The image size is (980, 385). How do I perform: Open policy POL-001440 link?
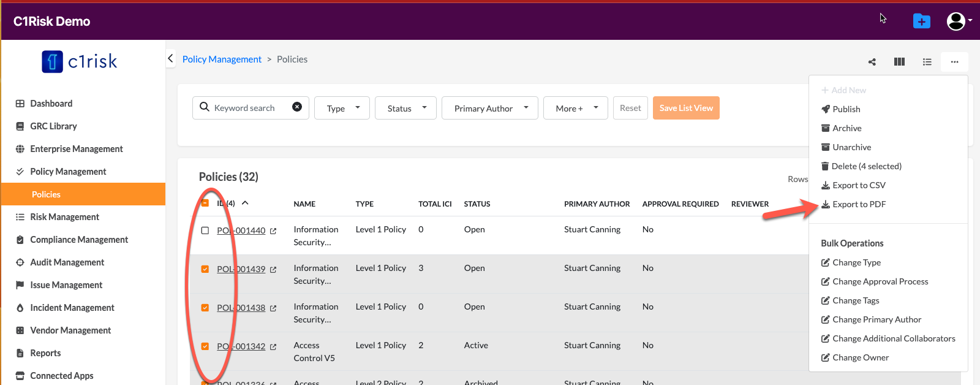(x=241, y=231)
